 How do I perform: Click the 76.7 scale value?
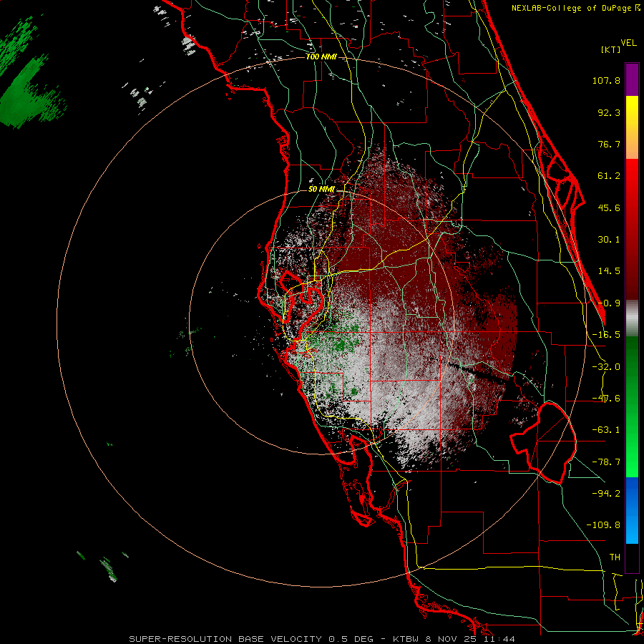(609, 144)
